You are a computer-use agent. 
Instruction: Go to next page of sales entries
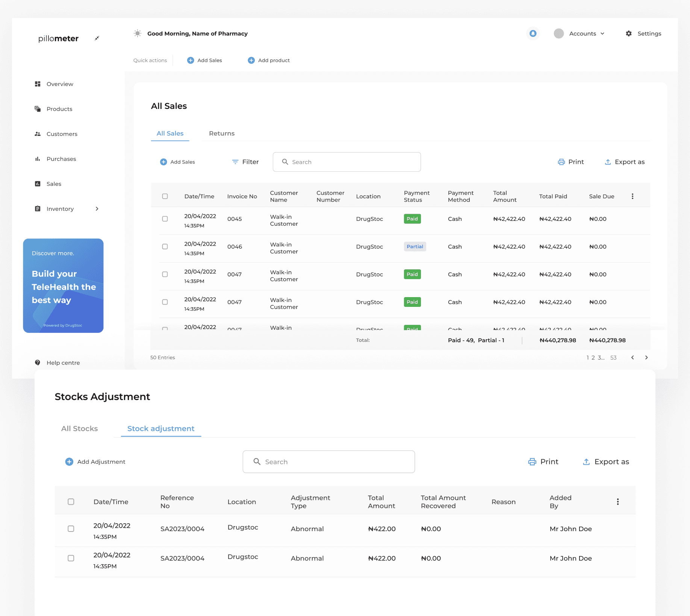(646, 357)
